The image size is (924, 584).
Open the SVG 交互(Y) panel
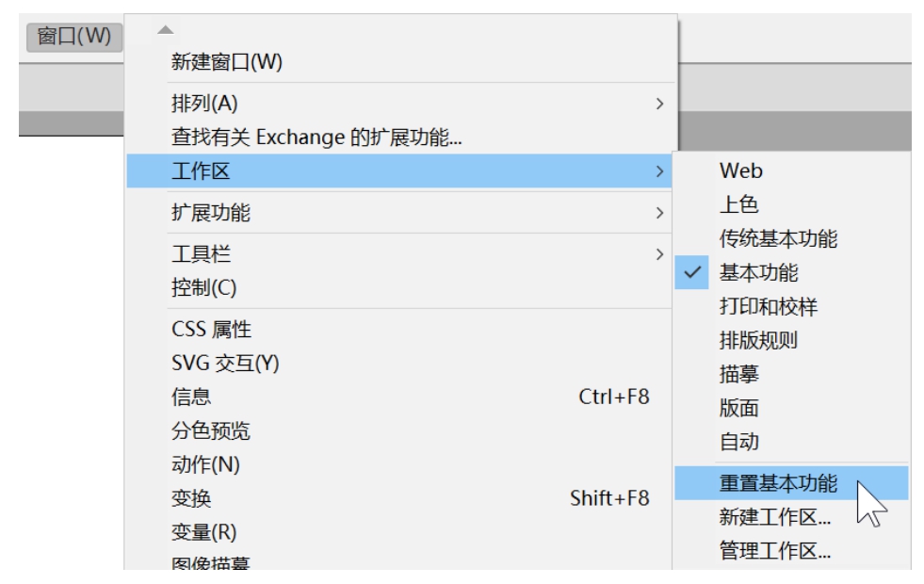(x=225, y=363)
